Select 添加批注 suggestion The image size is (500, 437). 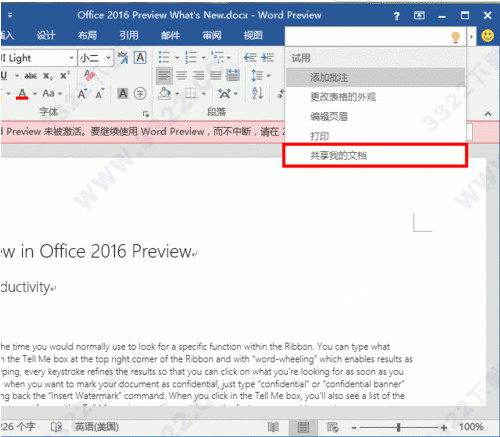(x=375, y=77)
